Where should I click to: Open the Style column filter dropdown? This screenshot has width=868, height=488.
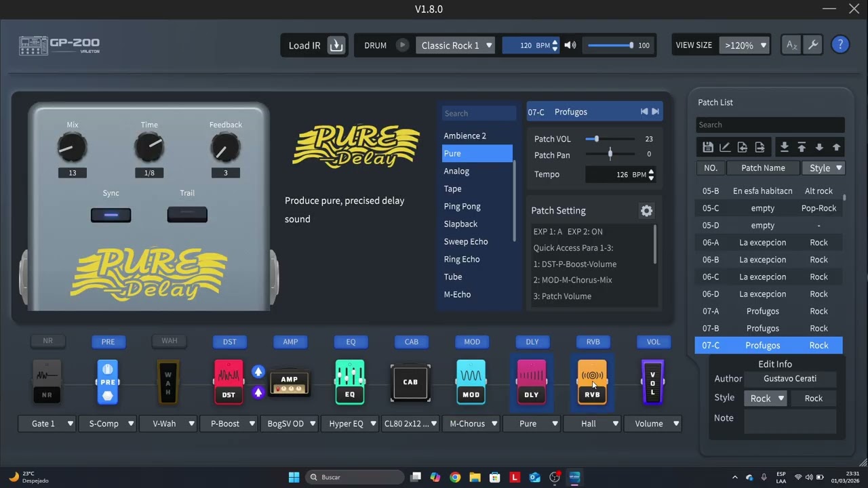pos(823,168)
